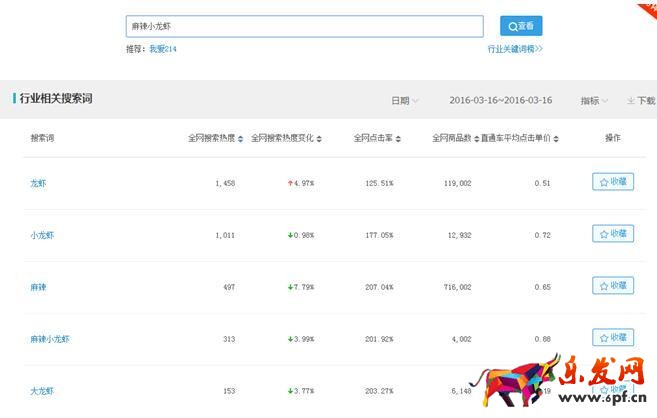
Task: Open the 大龙虾 search term link
Action: coord(42,391)
